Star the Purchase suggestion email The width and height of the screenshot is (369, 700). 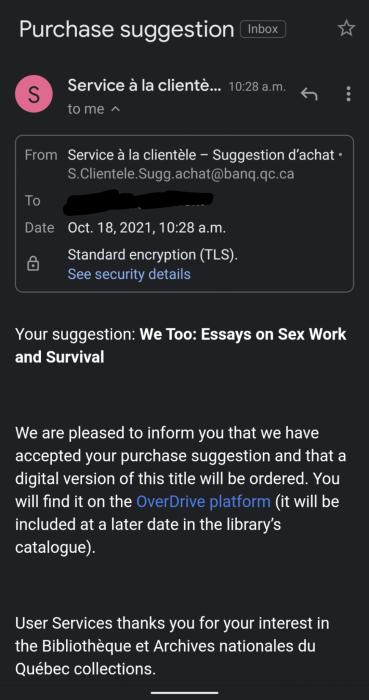pos(346,29)
